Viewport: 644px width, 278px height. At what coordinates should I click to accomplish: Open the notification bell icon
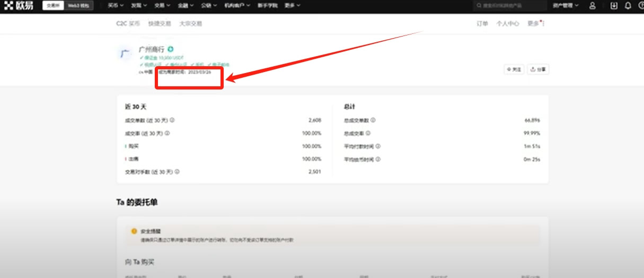[628, 6]
